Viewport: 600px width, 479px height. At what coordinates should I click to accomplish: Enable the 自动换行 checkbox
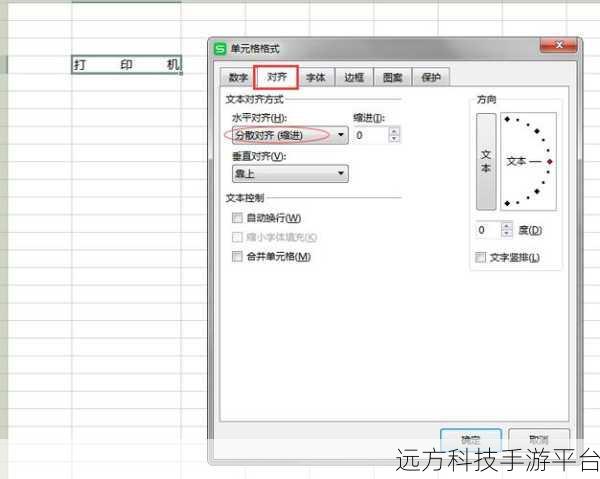coord(237,218)
